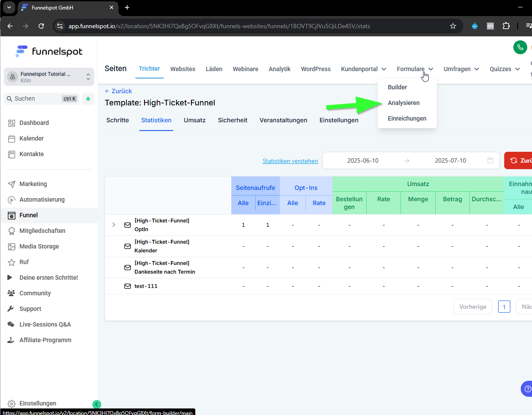The width and height of the screenshot is (532, 415).
Task: Click the green lightning quick-action button
Action: 88,99
